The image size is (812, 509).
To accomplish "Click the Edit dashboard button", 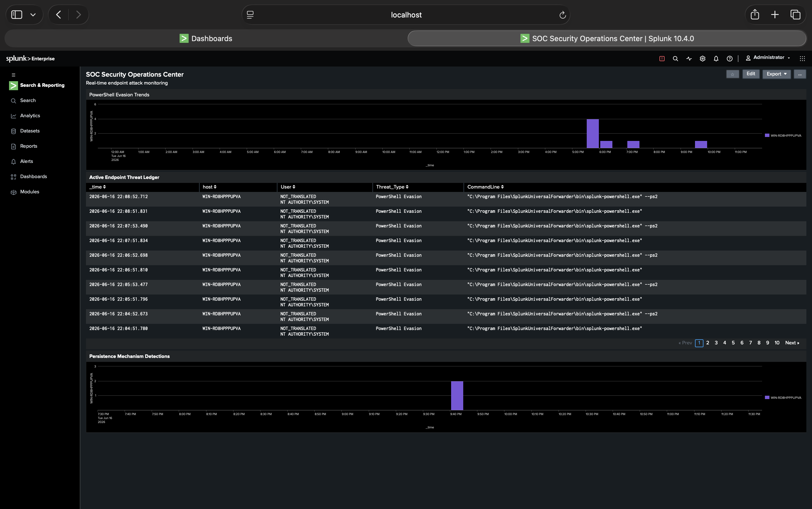I will pos(751,74).
